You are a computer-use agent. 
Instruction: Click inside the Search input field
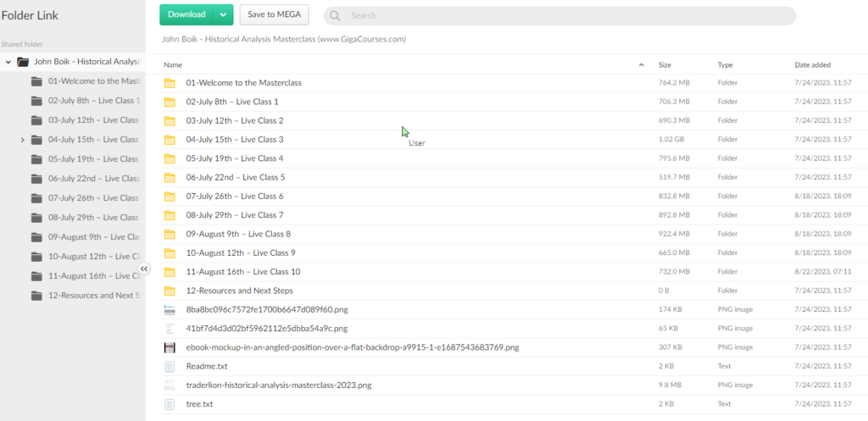point(559,15)
